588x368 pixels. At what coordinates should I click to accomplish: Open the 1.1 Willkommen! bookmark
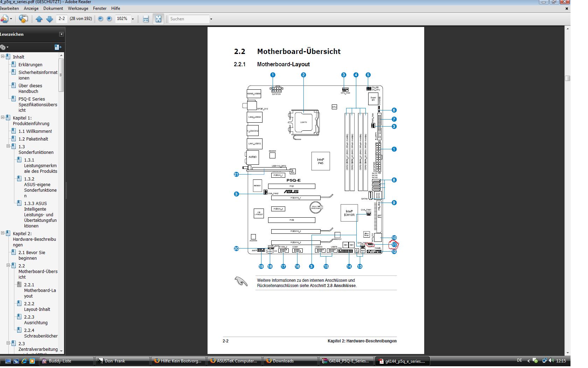point(35,131)
